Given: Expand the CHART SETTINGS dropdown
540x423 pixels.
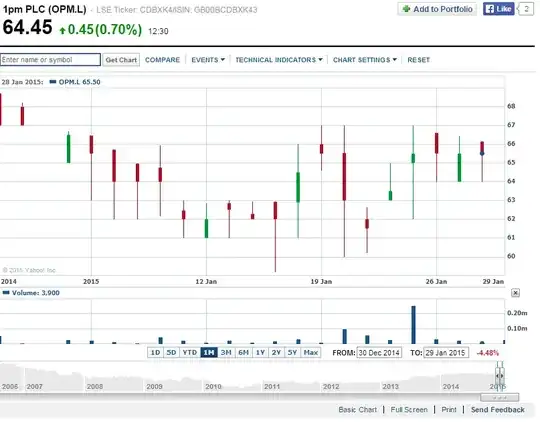Looking at the screenshot, I should [365, 60].
